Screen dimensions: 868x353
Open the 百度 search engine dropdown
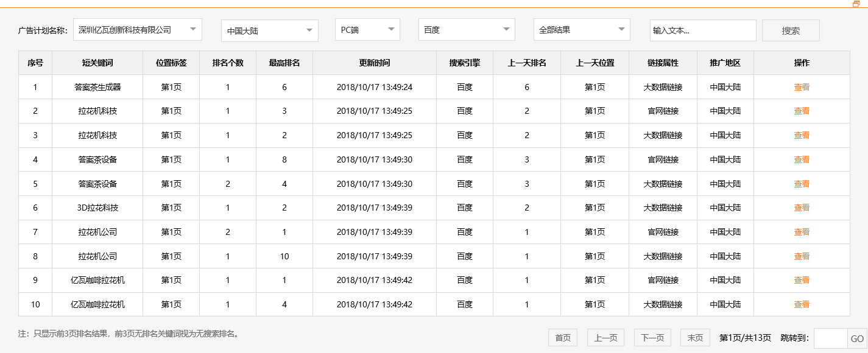tap(466, 29)
